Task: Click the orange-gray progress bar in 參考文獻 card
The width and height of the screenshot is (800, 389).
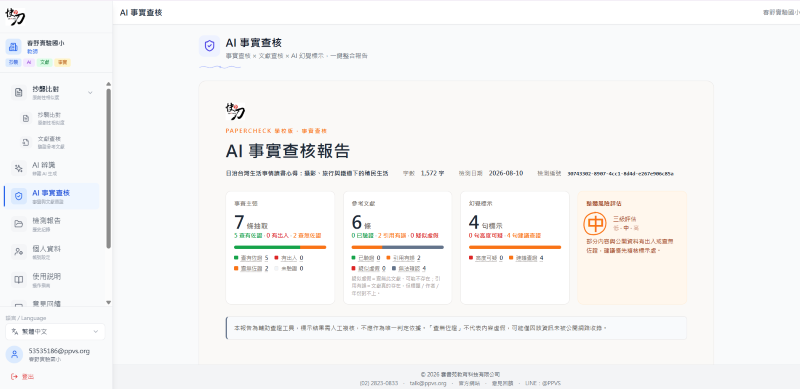Action: point(397,247)
